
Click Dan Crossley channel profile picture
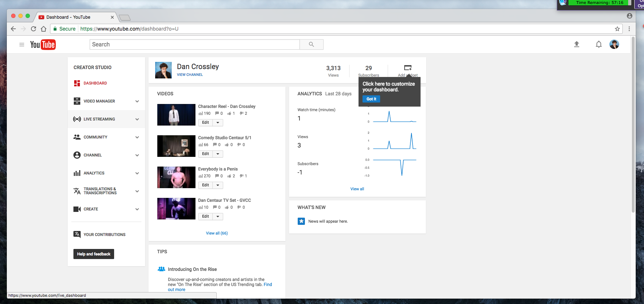(x=163, y=70)
